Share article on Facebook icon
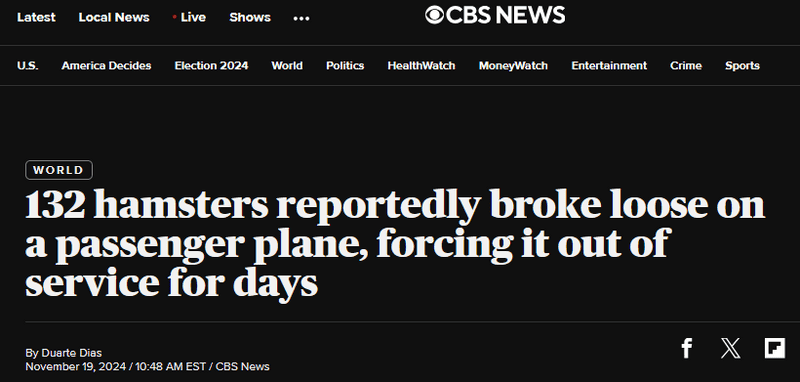 click(x=687, y=348)
